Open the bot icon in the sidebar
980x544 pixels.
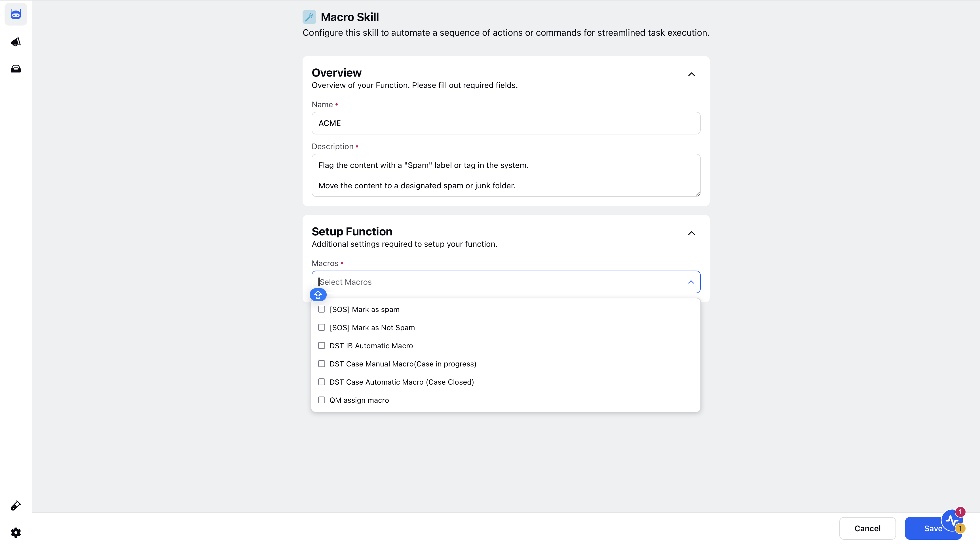pyautogui.click(x=16, y=14)
